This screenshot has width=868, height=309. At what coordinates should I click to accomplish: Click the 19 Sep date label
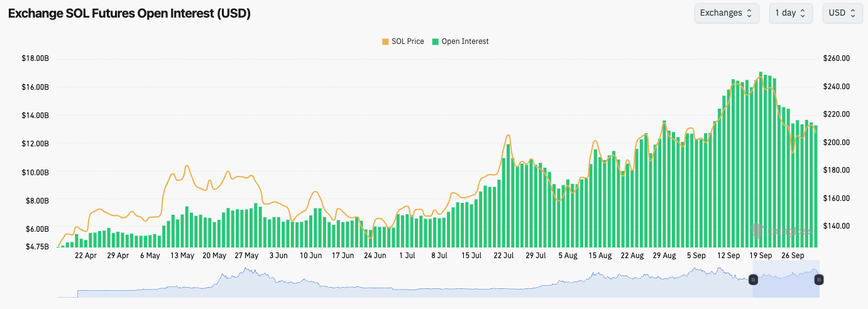click(x=761, y=256)
